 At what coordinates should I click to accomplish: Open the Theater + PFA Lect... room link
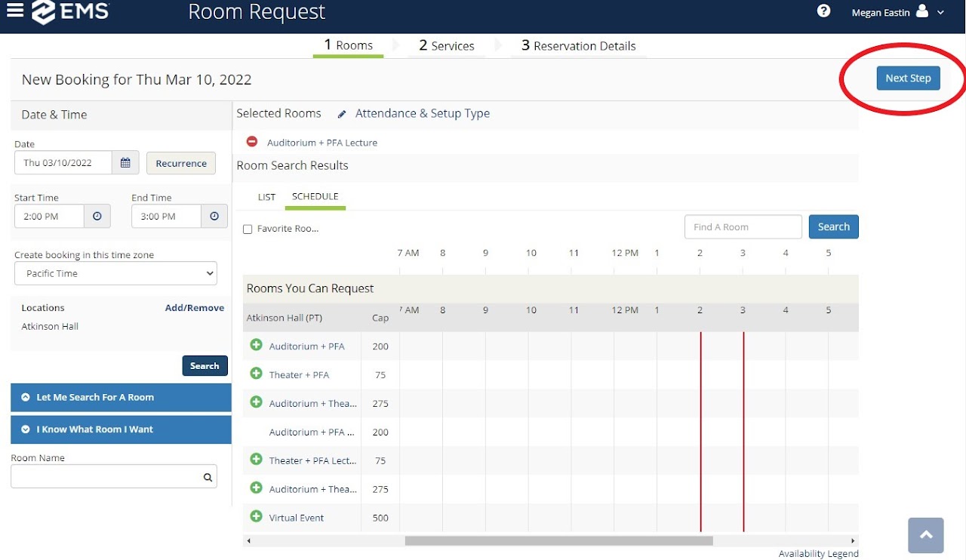pyautogui.click(x=312, y=460)
